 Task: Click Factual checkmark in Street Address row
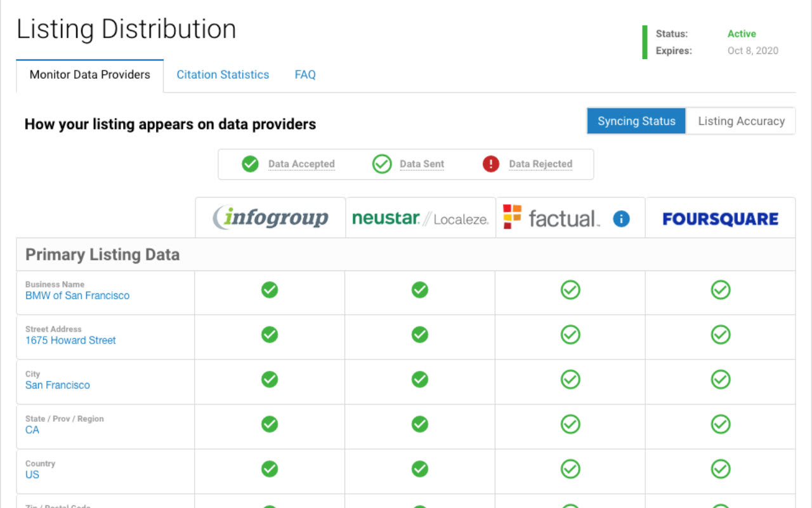tap(570, 335)
